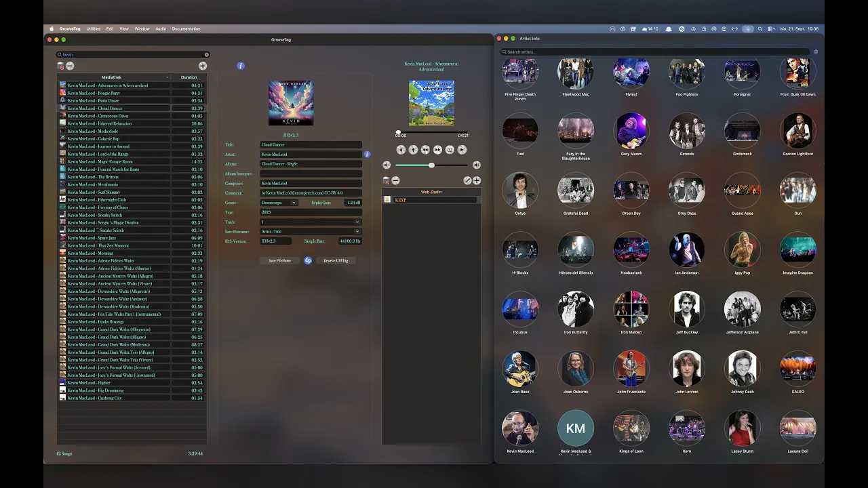Image resolution: width=868 pixels, height=488 pixels.
Task: Click the plus button above the Mediathek list
Action: (x=203, y=66)
